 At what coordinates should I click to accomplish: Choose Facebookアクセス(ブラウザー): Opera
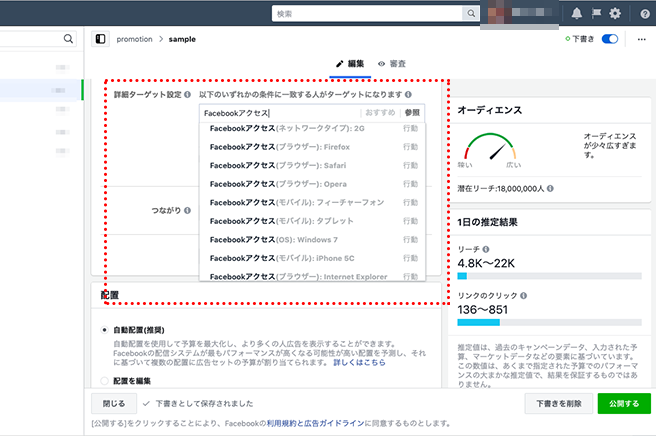pyautogui.click(x=313, y=184)
